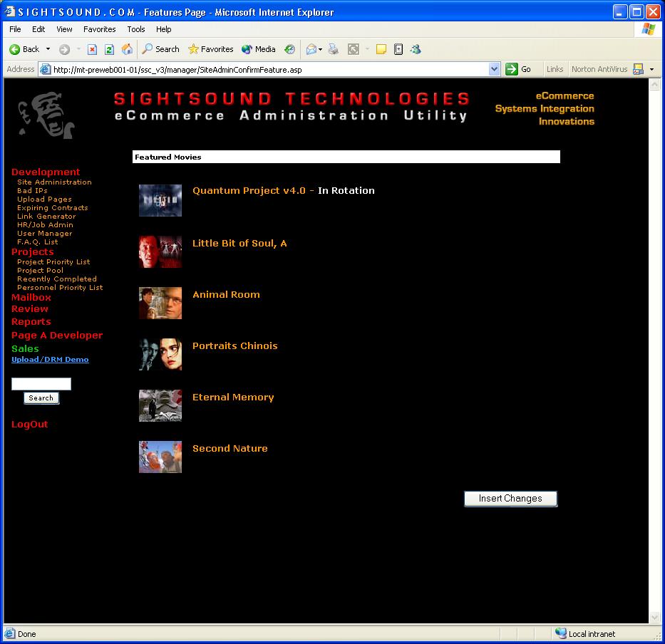Click the grayed Forward arrow button

click(x=64, y=50)
